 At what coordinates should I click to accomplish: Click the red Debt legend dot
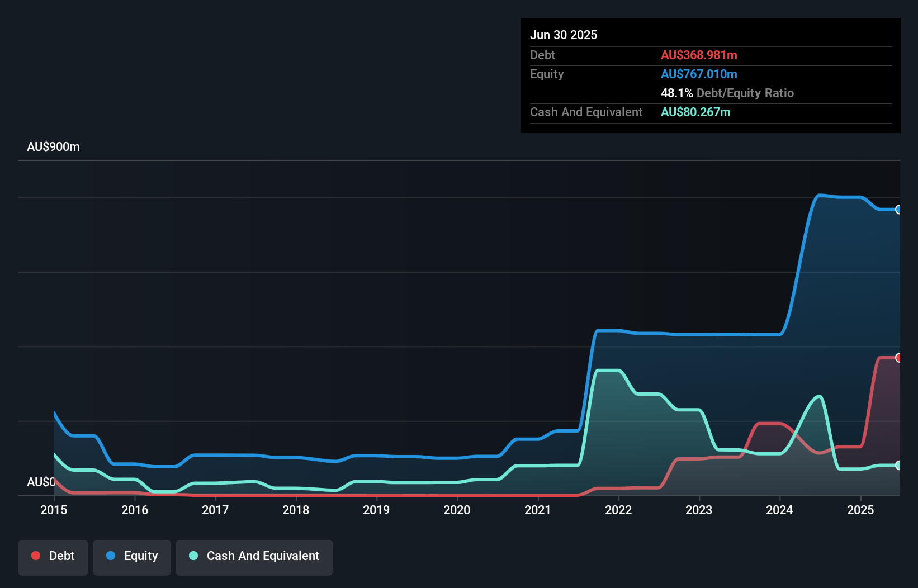(35, 556)
